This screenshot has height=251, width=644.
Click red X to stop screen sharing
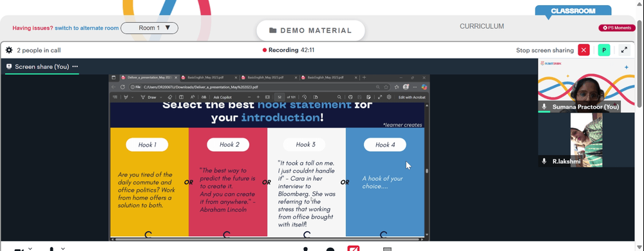coord(583,50)
